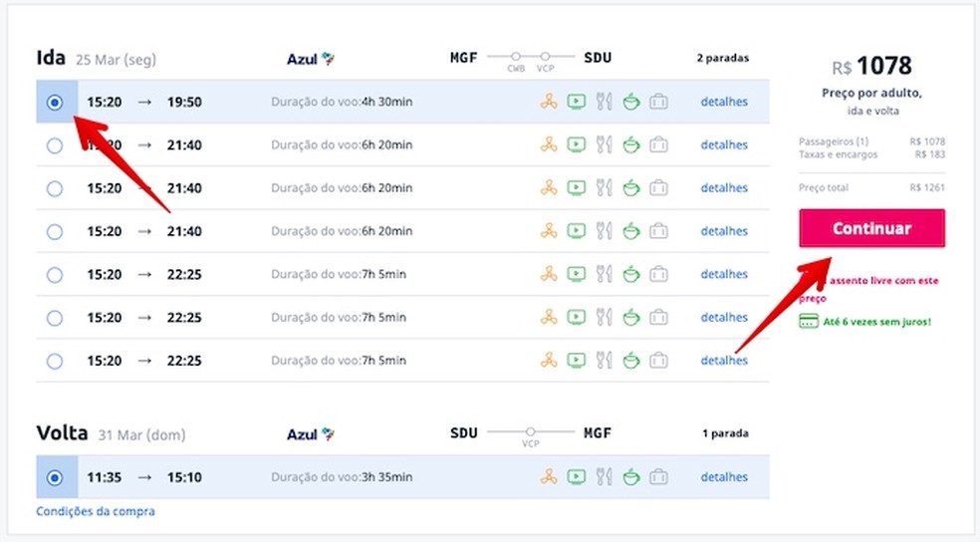Click the Azul airline logo in the Volta header

[x=311, y=434]
